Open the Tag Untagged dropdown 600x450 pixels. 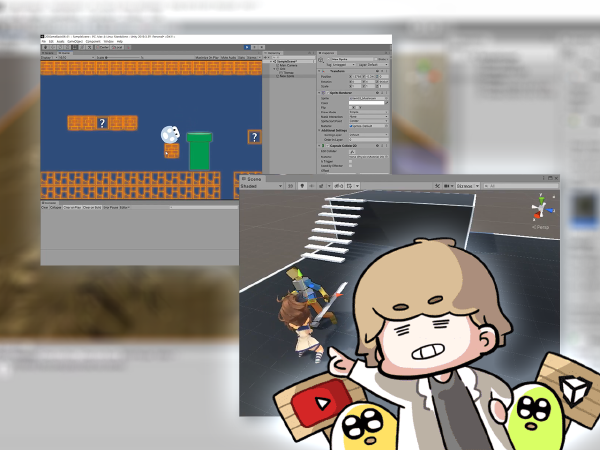point(344,65)
